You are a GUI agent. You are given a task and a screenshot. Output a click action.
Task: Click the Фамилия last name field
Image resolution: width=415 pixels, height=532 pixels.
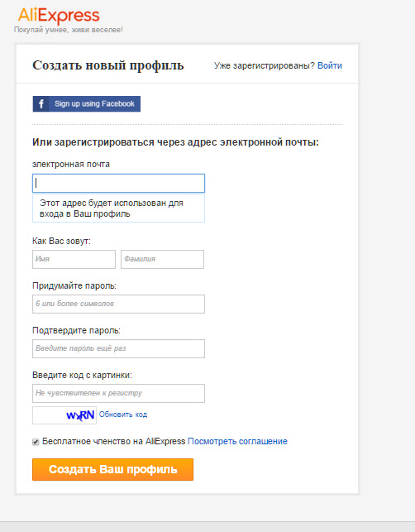(162, 259)
